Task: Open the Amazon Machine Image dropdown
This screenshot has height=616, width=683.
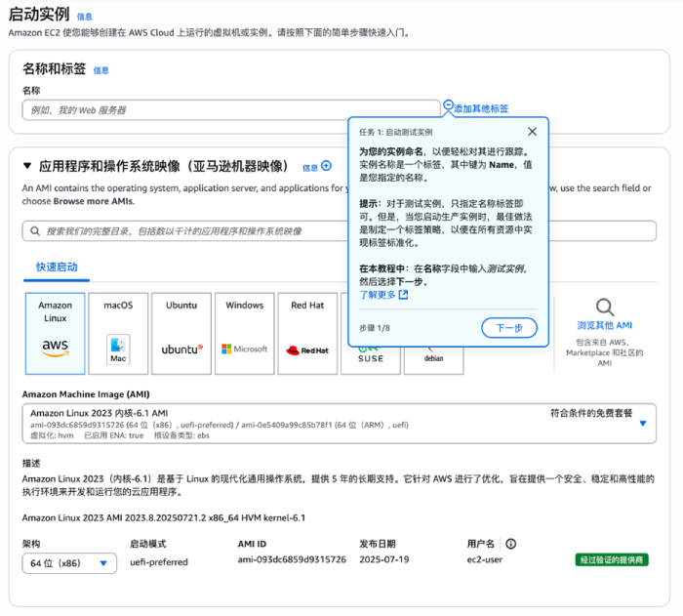Action: coord(642,423)
